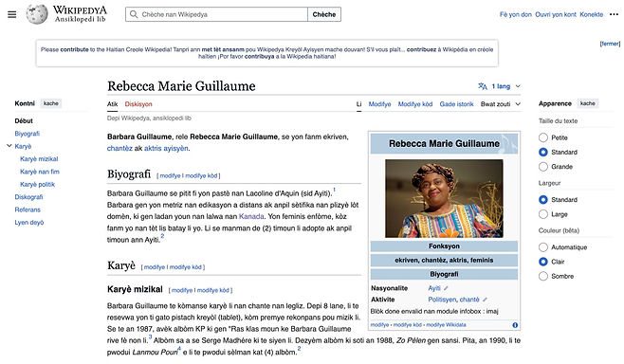Jump to Karyè politik in contents
Viewport: 624px width, 364px height.
tap(37, 185)
